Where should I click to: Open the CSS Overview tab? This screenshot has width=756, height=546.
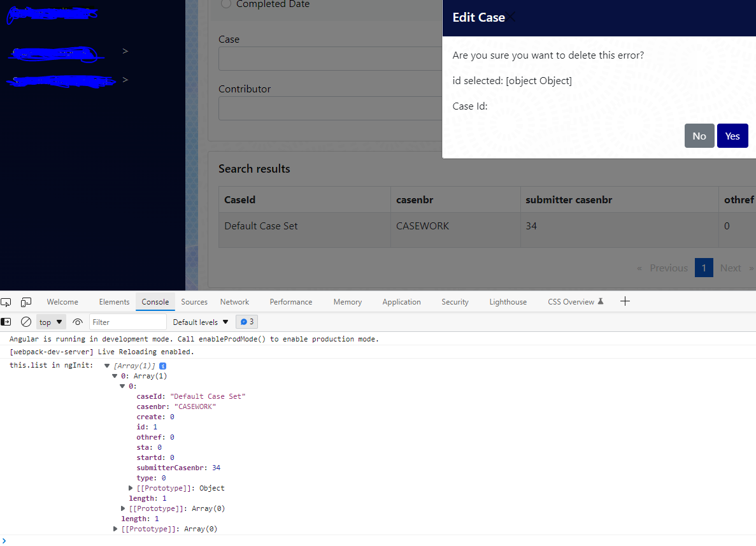[575, 302]
